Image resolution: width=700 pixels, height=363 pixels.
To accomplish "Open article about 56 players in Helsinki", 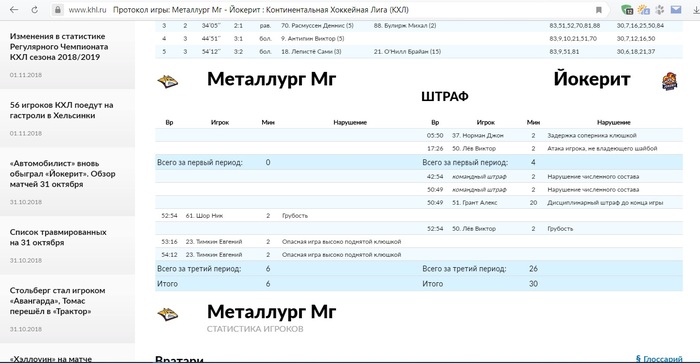I will 62,110.
